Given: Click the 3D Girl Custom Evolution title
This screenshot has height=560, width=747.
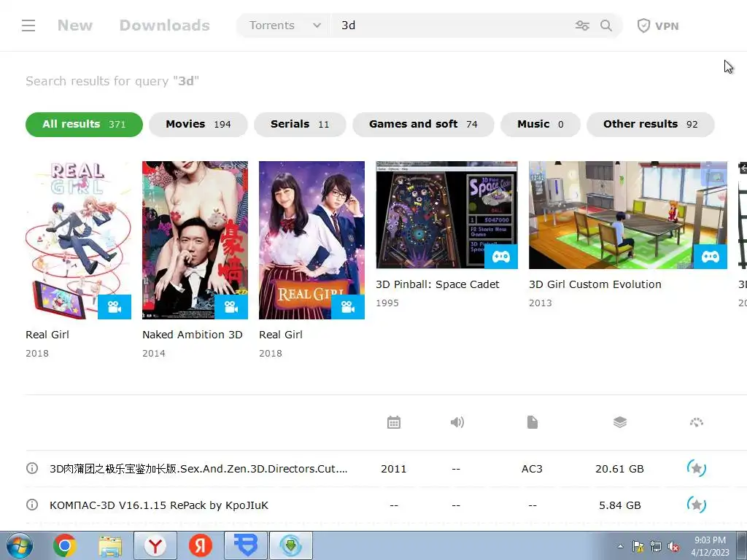Looking at the screenshot, I should click(x=595, y=284).
